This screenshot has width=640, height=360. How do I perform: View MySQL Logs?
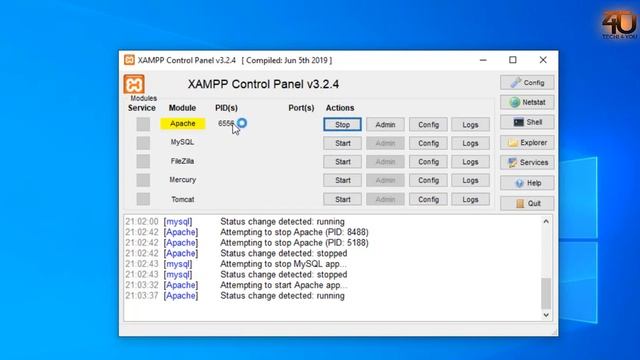click(x=470, y=143)
